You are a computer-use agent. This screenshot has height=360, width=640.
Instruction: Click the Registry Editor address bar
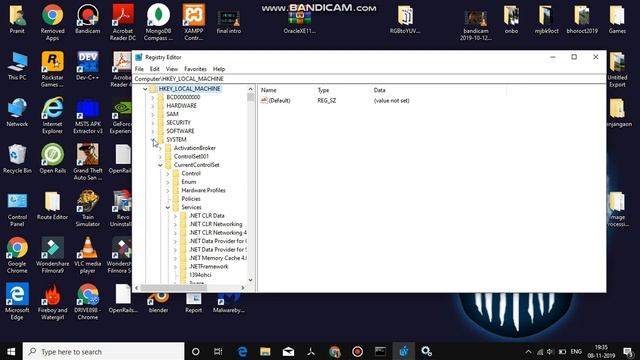coord(369,79)
